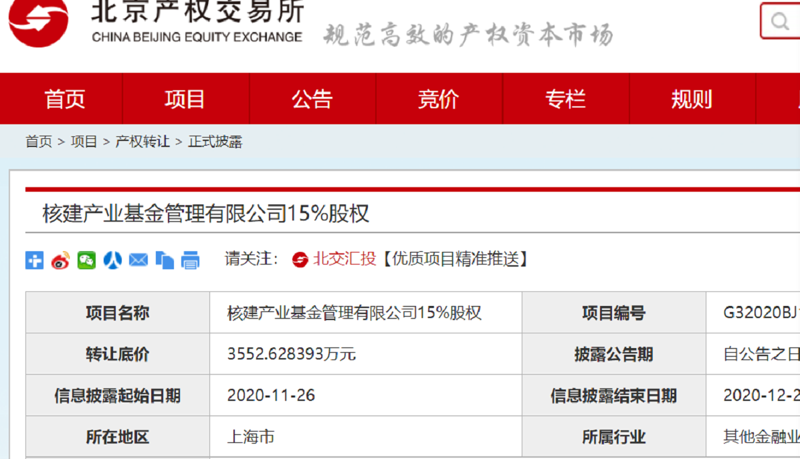
Task: Print the page with printer icon
Action: pyautogui.click(x=190, y=260)
